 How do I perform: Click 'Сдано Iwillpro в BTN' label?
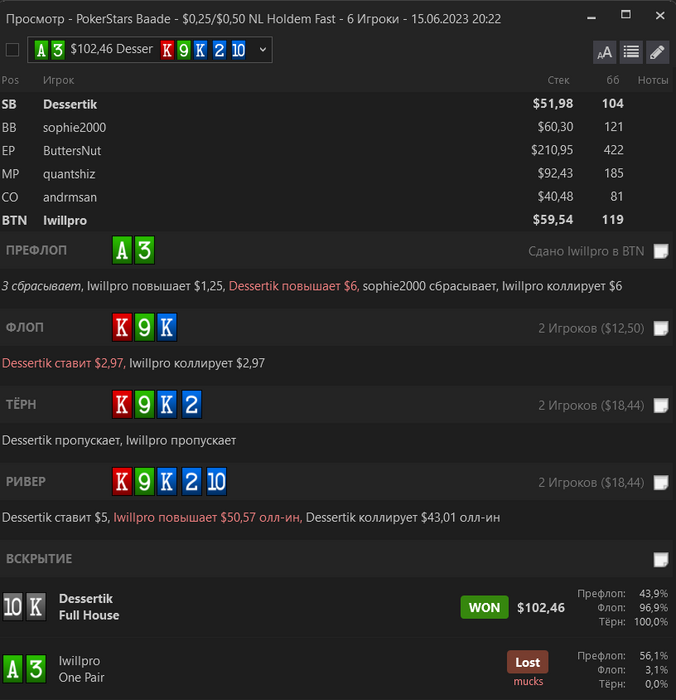pos(586,251)
